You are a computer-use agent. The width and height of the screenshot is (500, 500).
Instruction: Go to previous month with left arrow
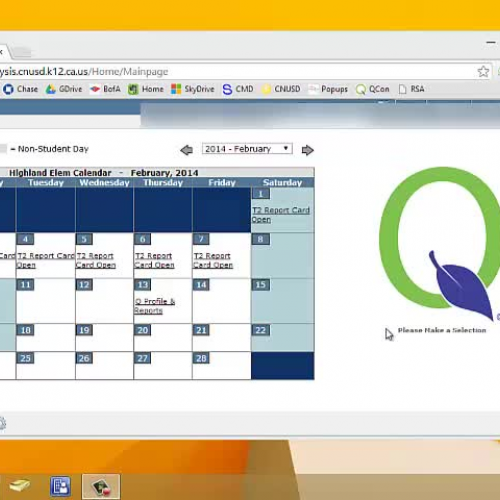pyautogui.click(x=186, y=150)
